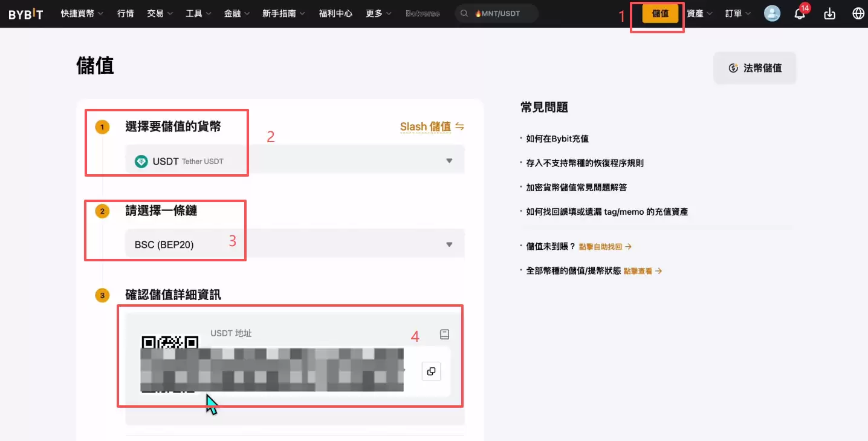Copy the USDT deposit address

click(x=431, y=371)
